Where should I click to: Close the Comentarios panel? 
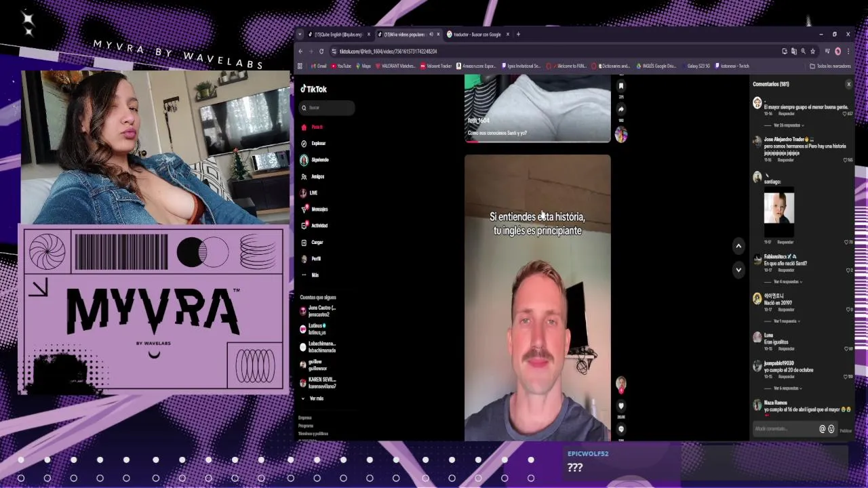[848, 84]
